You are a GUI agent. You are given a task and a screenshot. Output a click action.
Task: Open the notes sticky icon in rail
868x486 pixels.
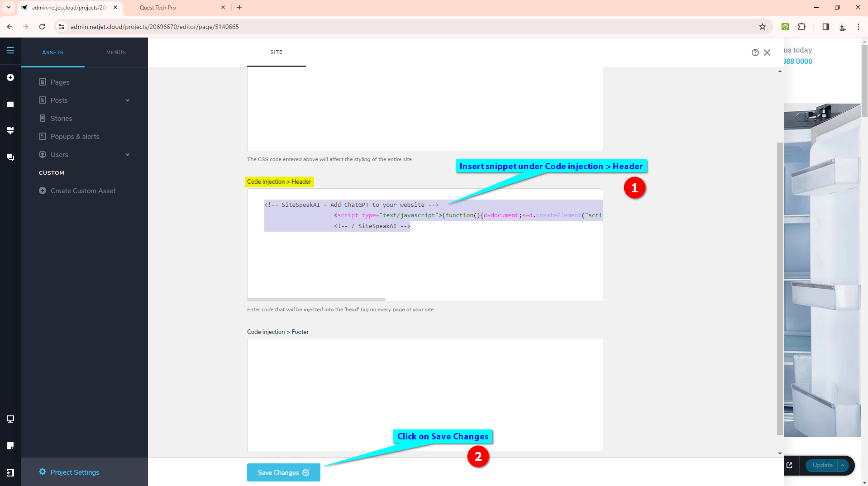(x=10, y=446)
